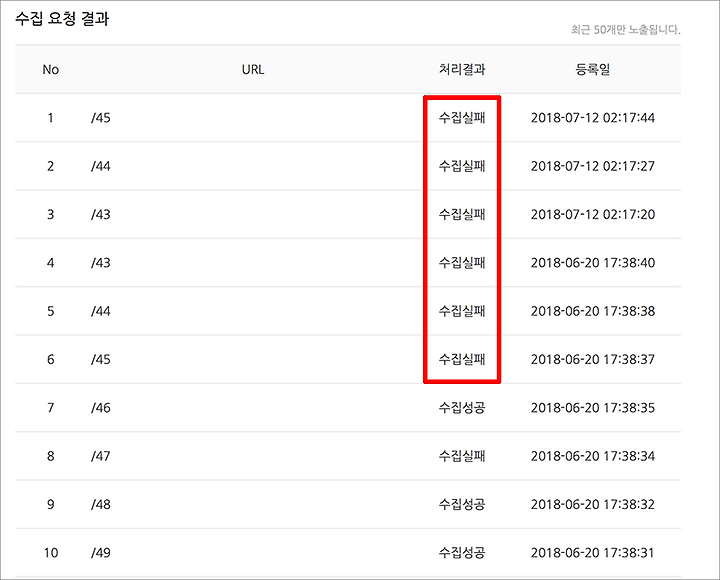Click row number 7
Screen dimensions: 720x580
pyautogui.click(x=51, y=408)
